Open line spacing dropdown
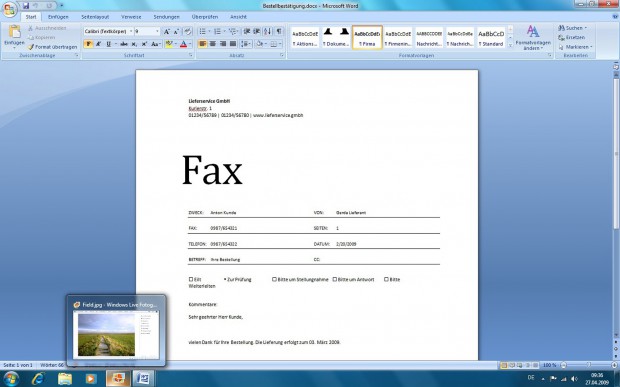Viewport: 620px width, 387px height. click(246, 44)
